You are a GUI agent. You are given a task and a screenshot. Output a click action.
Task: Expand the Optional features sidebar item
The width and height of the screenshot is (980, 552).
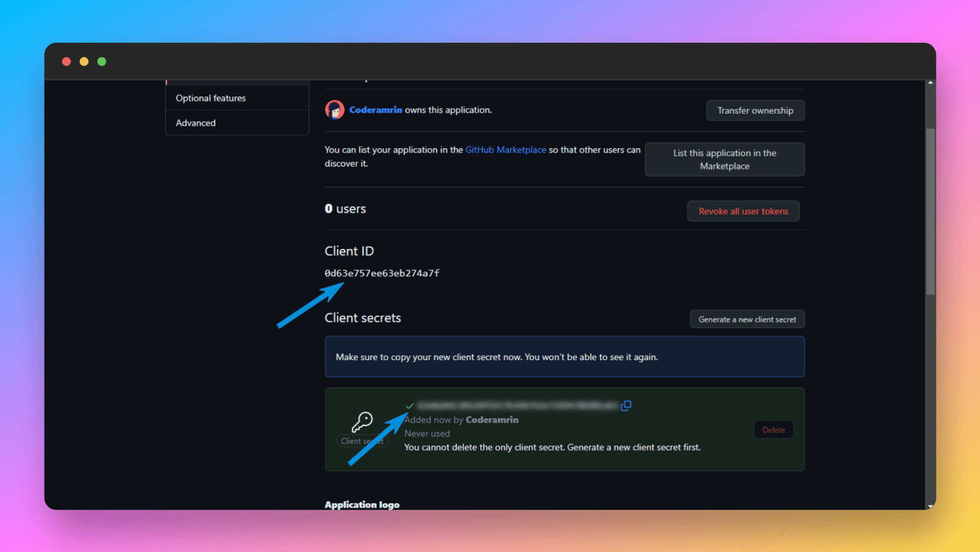coord(210,98)
